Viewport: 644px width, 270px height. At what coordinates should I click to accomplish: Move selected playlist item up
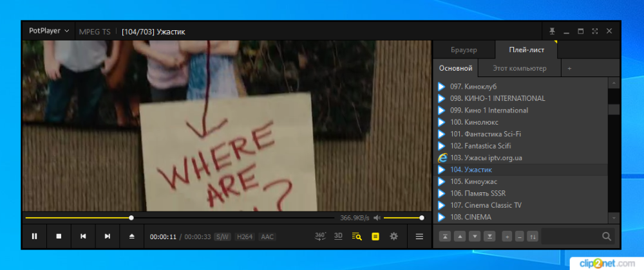pyautogui.click(x=460, y=237)
